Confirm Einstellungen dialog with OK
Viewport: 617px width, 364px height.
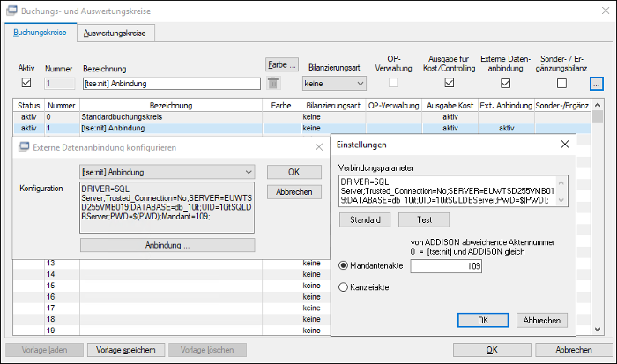tap(483, 320)
